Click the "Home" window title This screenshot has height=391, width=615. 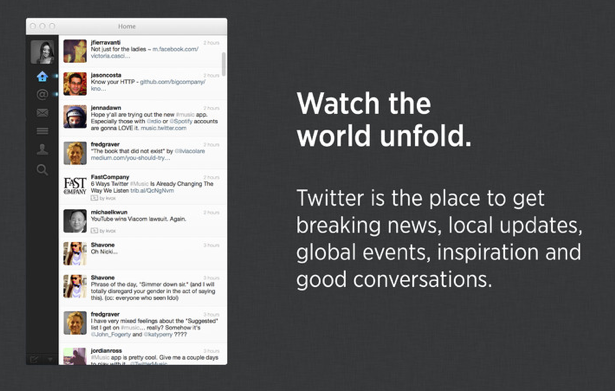pyautogui.click(x=127, y=26)
